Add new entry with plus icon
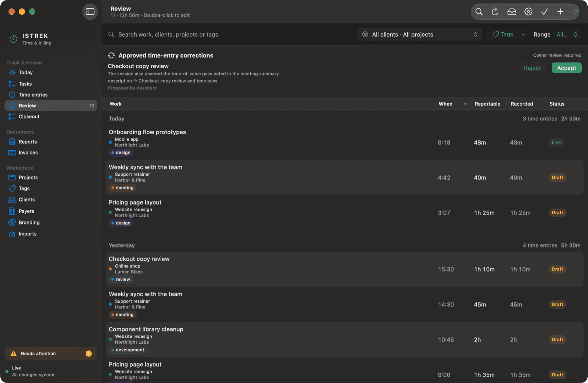588x383 pixels. (x=560, y=12)
